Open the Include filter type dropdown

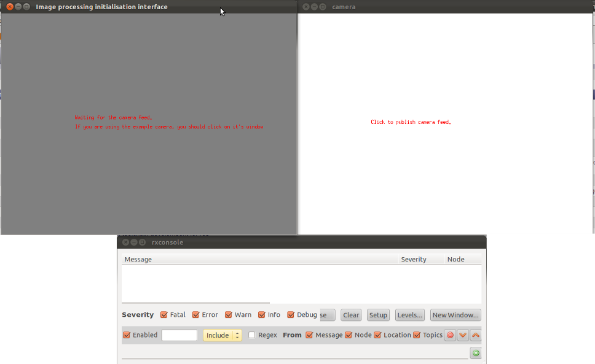pos(222,335)
